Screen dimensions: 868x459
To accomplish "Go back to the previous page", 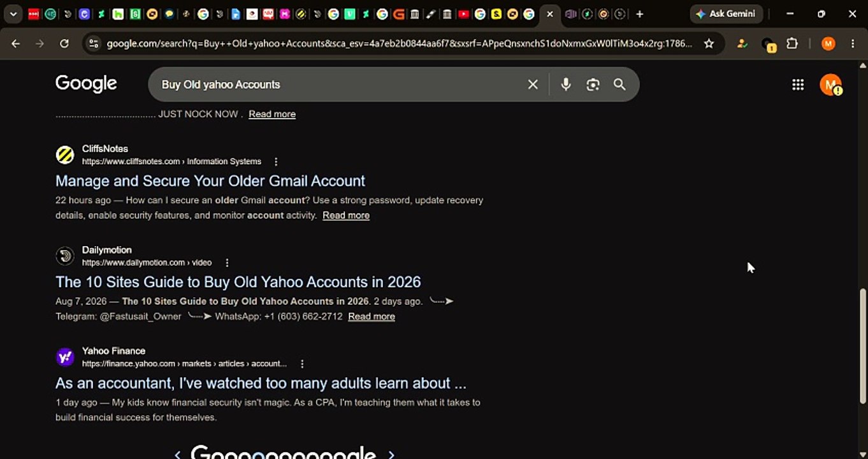I will click(x=16, y=43).
